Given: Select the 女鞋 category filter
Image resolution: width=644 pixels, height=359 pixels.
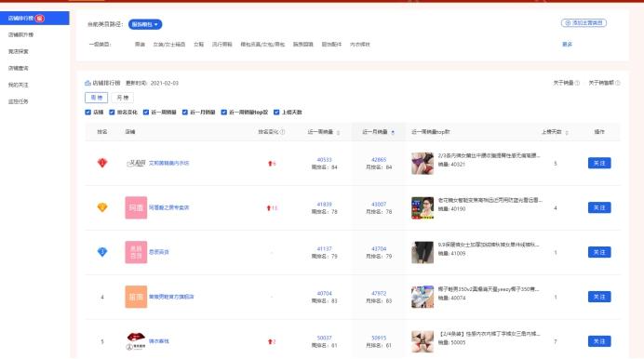Looking at the screenshot, I should (x=199, y=45).
